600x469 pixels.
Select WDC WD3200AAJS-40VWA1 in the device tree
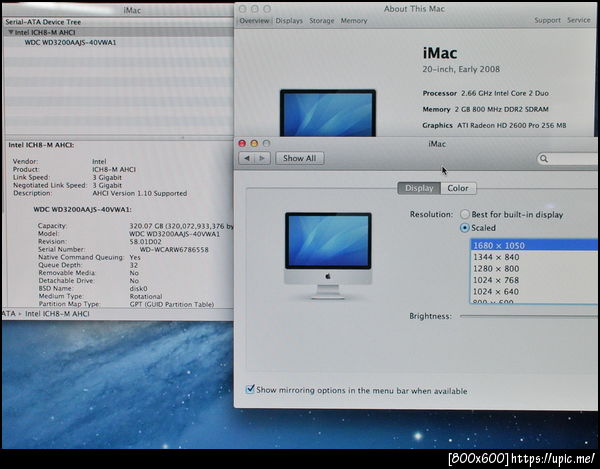(x=70, y=42)
